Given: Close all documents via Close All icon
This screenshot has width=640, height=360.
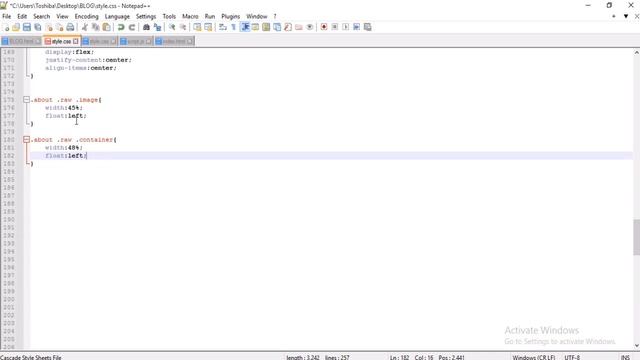Looking at the screenshot, I should [60, 27].
